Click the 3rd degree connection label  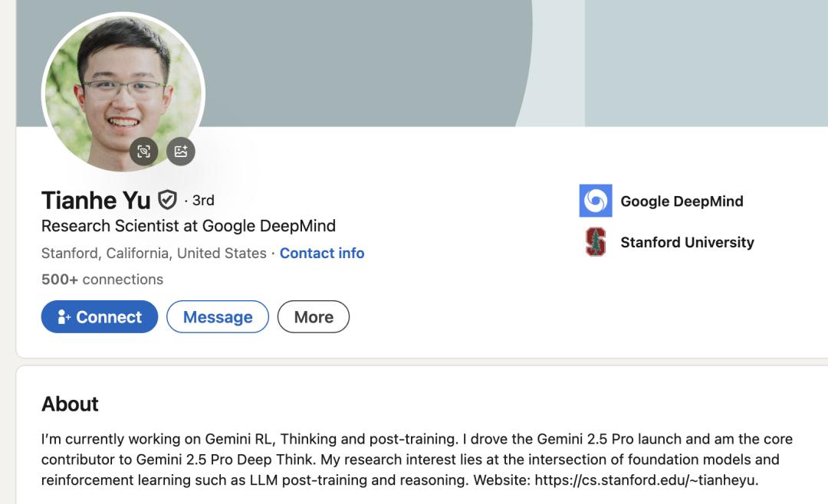point(203,200)
